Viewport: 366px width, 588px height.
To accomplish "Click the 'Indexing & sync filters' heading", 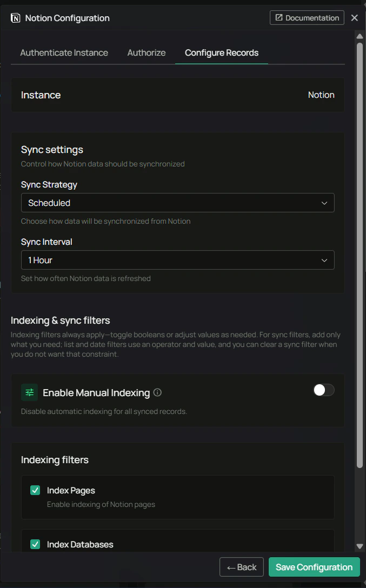I will tap(61, 320).
